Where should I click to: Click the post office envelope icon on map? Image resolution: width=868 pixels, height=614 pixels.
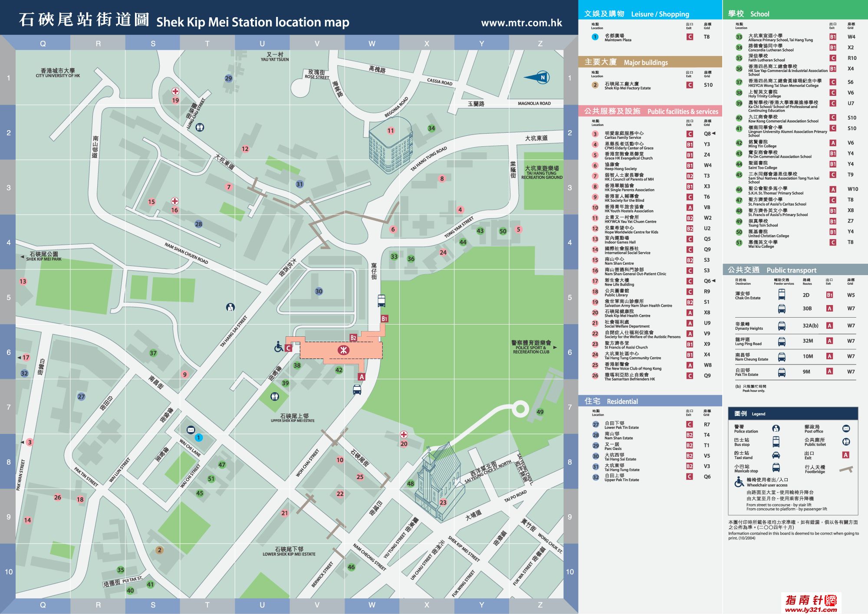click(191, 430)
